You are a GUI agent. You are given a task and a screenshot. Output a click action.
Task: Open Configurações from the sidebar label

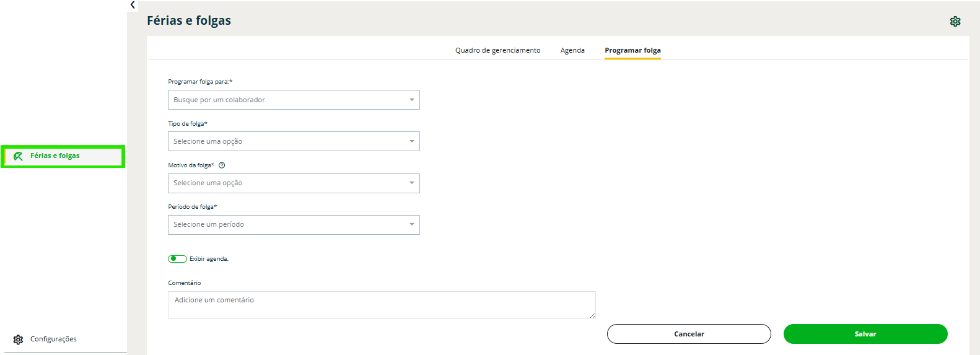tap(53, 340)
